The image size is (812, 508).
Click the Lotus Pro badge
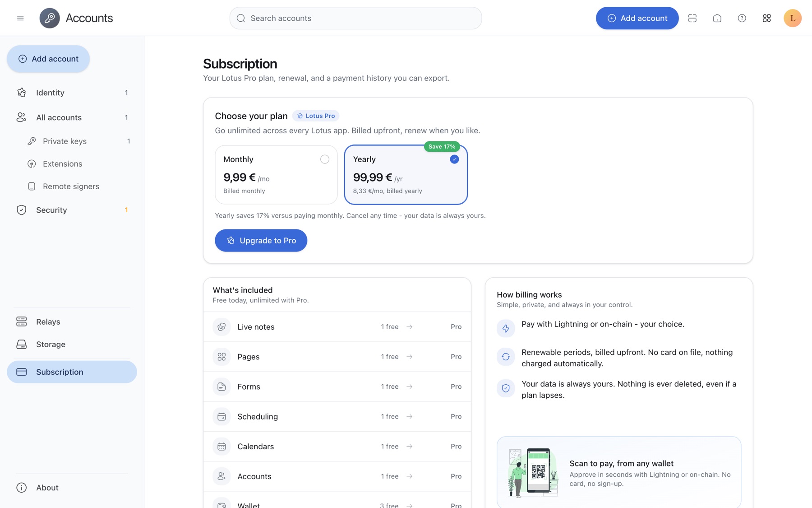pyautogui.click(x=316, y=116)
